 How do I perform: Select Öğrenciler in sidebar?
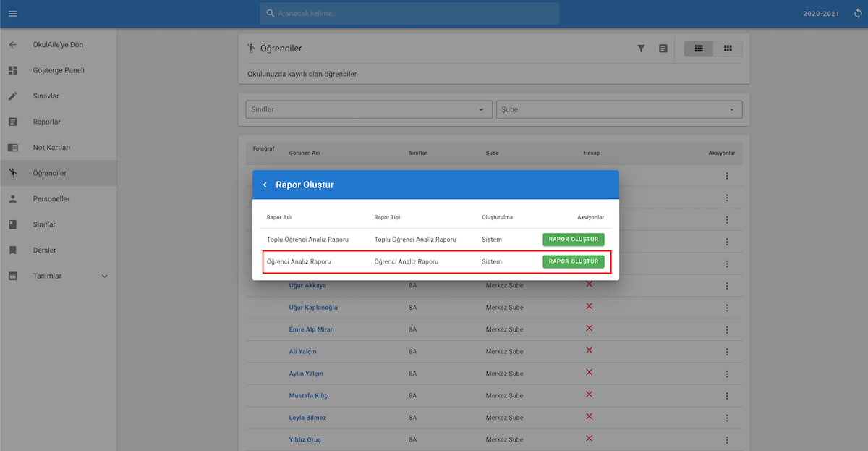pos(58,173)
